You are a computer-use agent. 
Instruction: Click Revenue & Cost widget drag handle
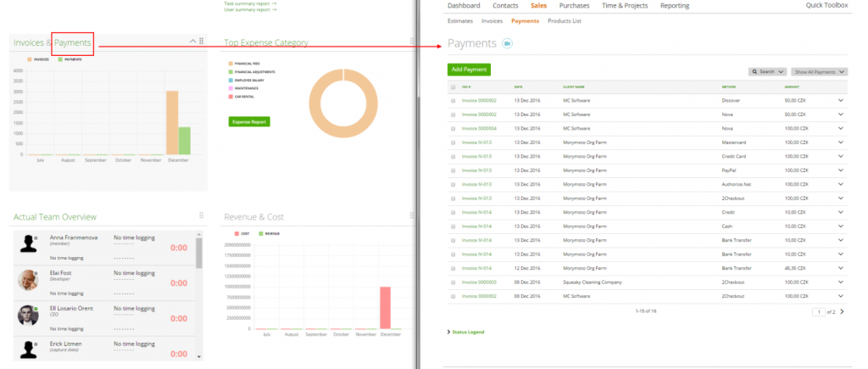click(x=412, y=215)
